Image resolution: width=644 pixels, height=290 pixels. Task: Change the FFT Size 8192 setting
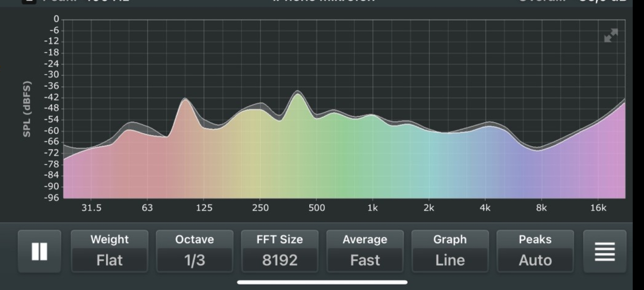[x=280, y=251]
